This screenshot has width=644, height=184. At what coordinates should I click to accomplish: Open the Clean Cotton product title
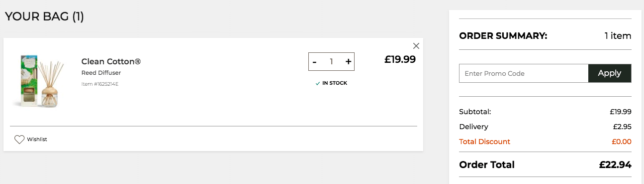(111, 62)
